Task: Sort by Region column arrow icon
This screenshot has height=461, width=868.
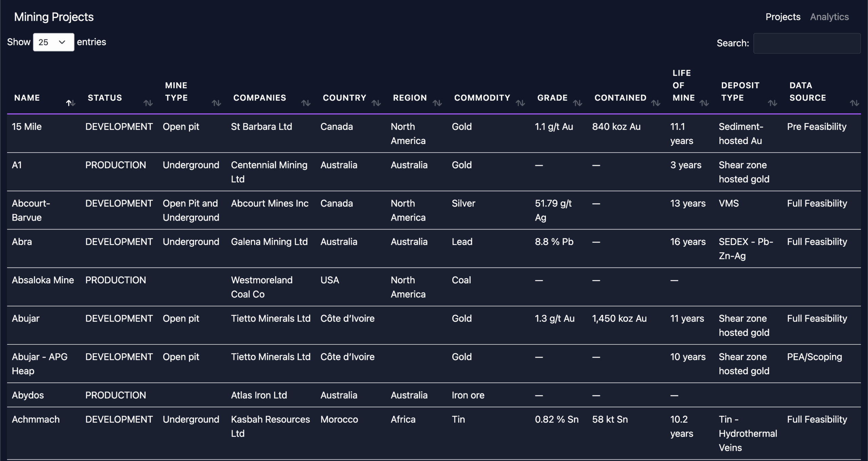Action: pyautogui.click(x=437, y=103)
